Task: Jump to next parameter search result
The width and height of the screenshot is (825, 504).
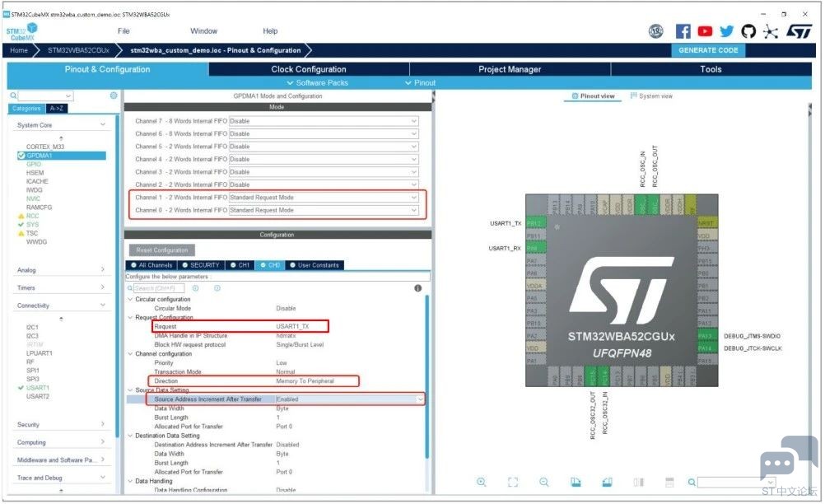Action: pyautogui.click(x=217, y=288)
